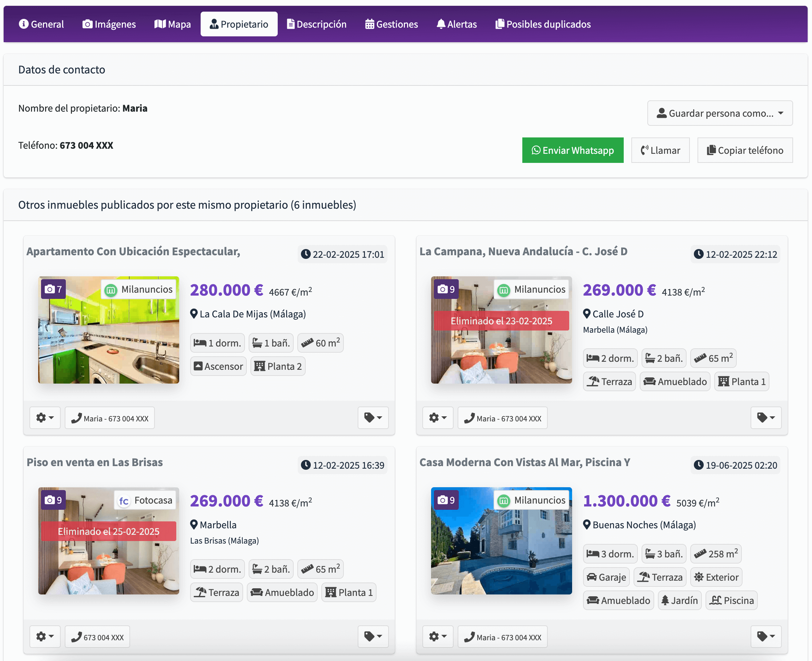Click location pin for La Cala De Mijas
The image size is (812, 661).
point(193,314)
